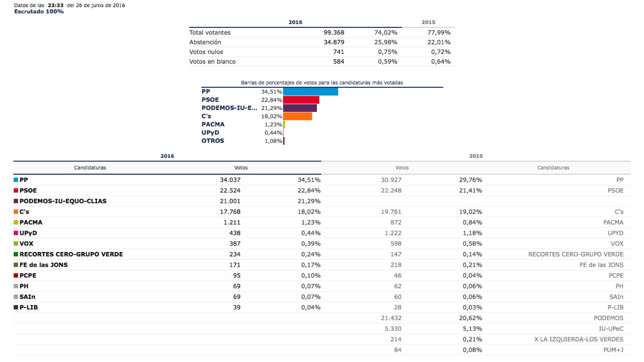644x362 pixels.
Task: Select the 2016 header above candidaturas table
Action: [167, 156]
